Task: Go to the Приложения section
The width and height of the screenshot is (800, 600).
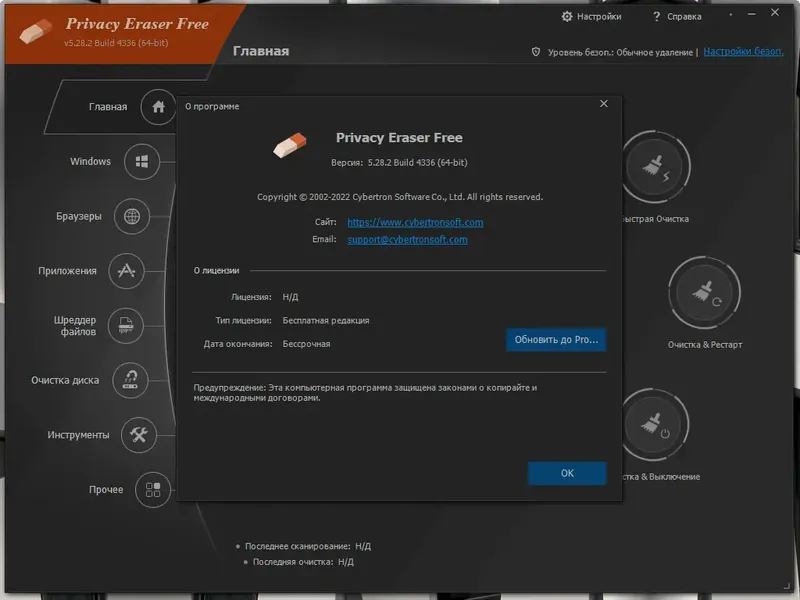Action: click(67, 271)
